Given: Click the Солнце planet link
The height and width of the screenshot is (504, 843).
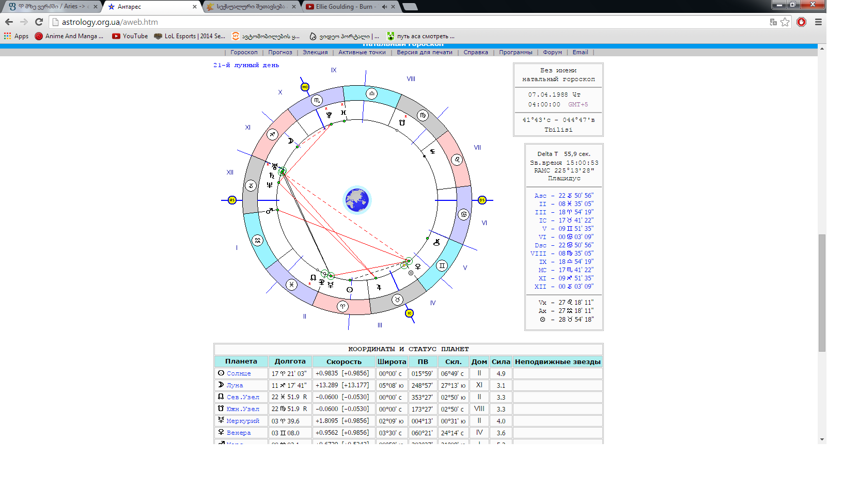Looking at the screenshot, I should (x=239, y=373).
